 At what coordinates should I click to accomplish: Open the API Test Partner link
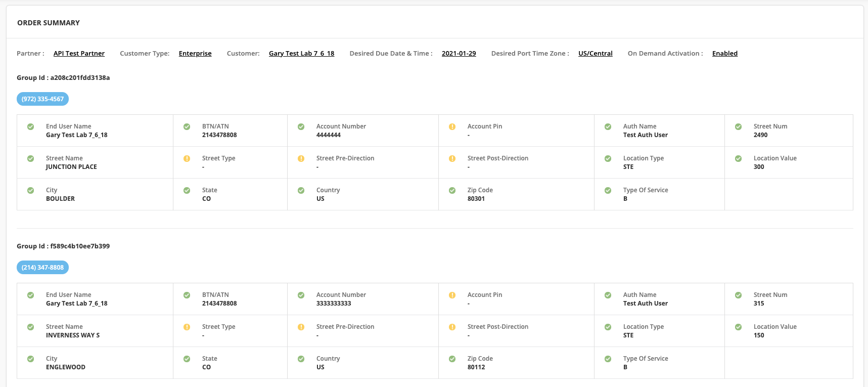(79, 53)
